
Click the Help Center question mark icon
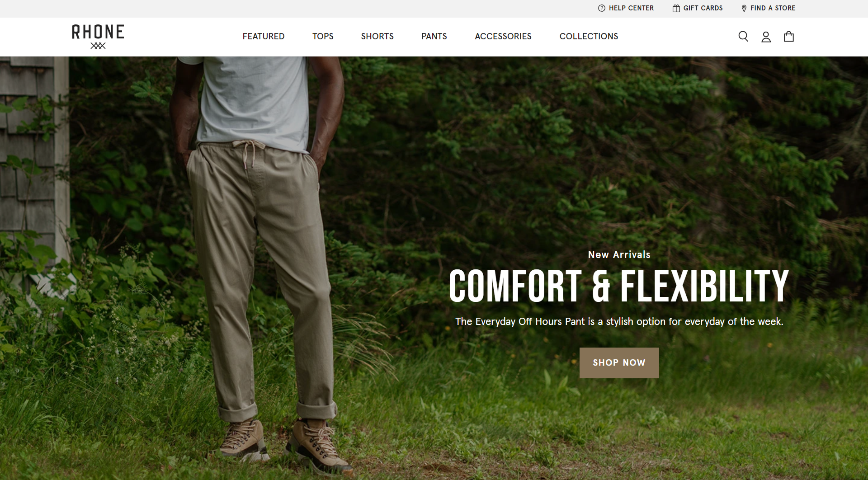pyautogui.click(x=602, y=8)
